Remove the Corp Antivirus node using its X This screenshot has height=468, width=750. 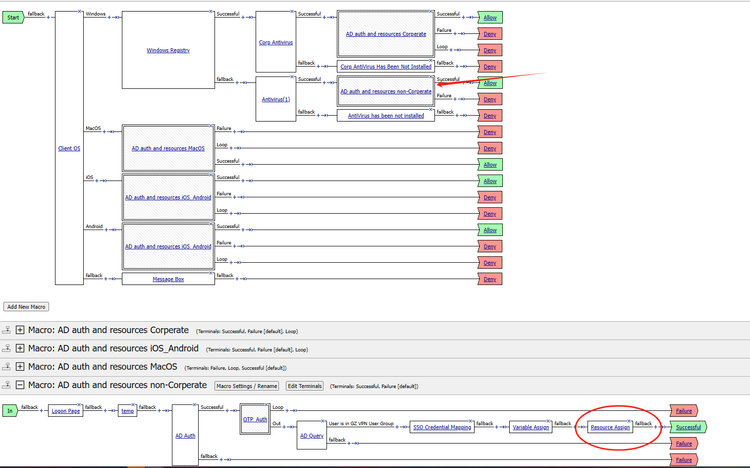[291, 13]
